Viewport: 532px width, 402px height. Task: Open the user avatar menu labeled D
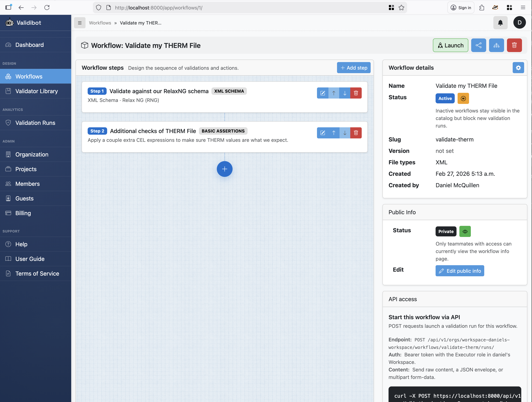coord(519,23)
